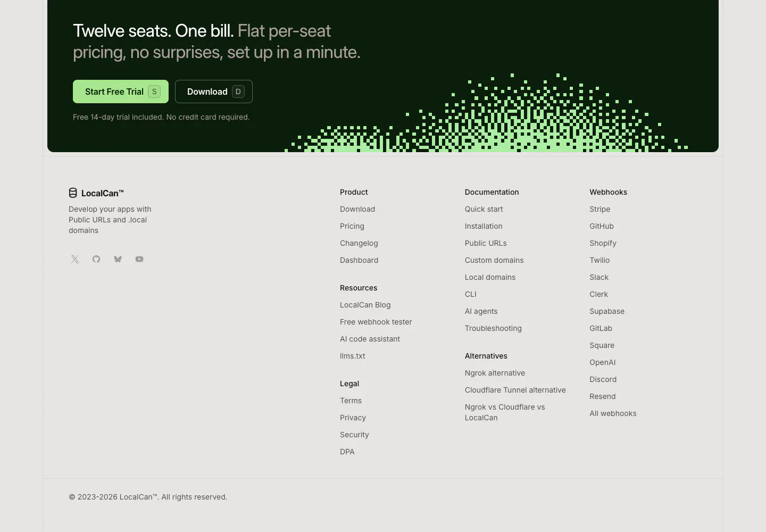This screenshot has height=532, width=766.
Task: Open the CLI documentation link
Action: [x=471, y=294]
